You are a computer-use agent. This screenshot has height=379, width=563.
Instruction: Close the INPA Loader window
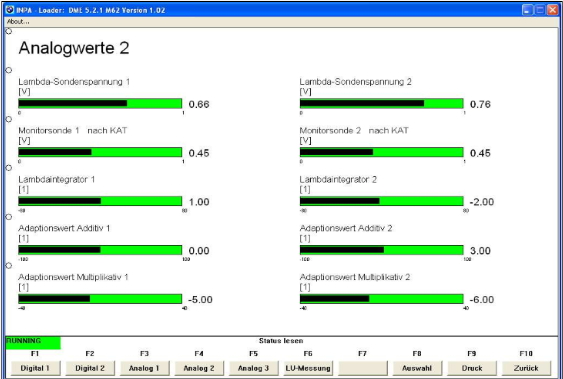553,10
